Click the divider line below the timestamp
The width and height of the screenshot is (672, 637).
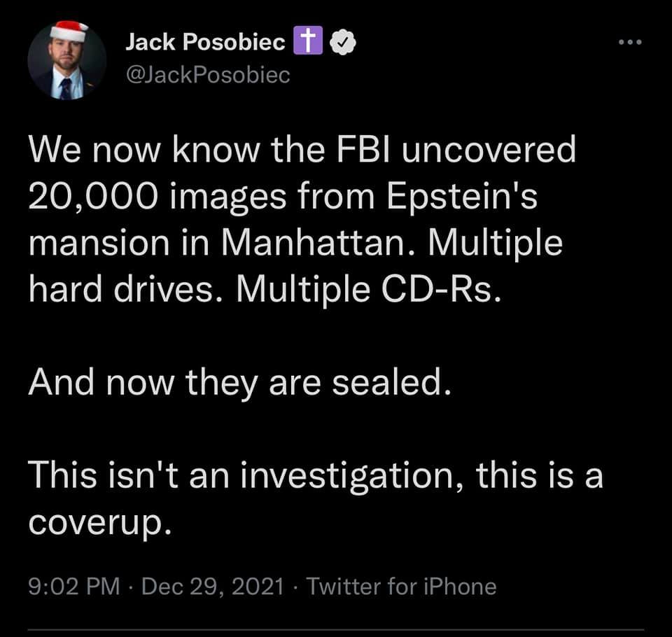336,629
